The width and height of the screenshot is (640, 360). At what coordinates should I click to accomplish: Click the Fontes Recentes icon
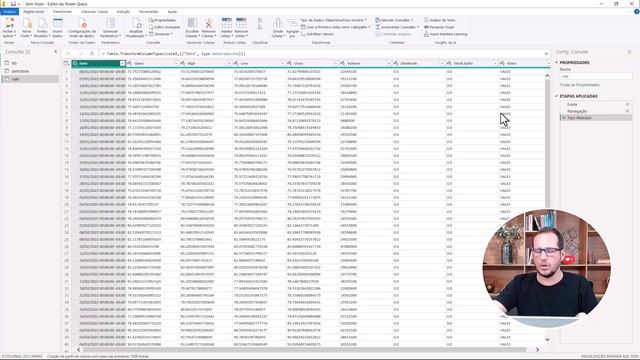click(x=42, y=24)
